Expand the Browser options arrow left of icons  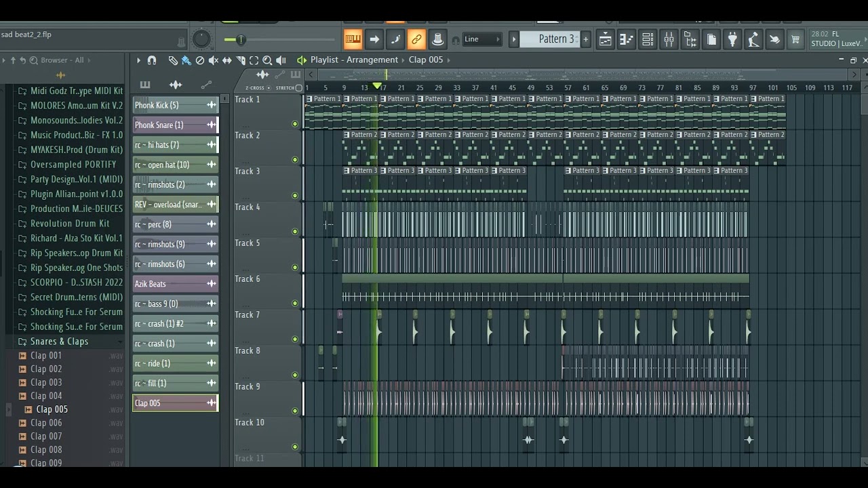[x=3, y=60]
